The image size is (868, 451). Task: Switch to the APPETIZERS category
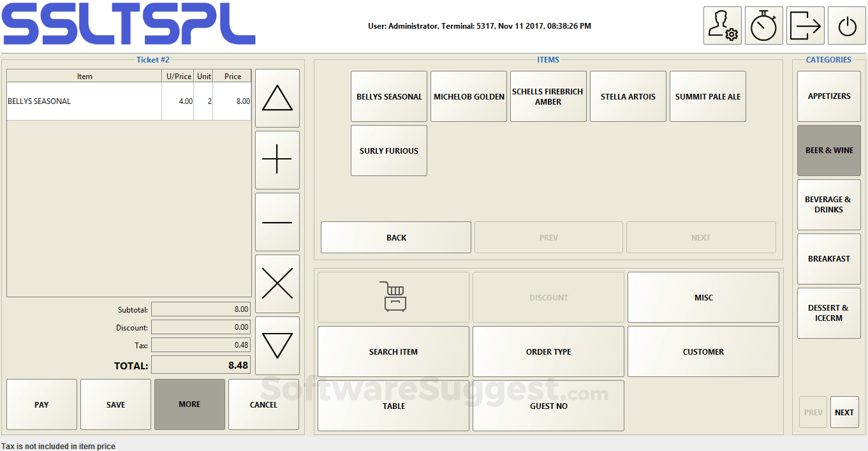(828, 96)
